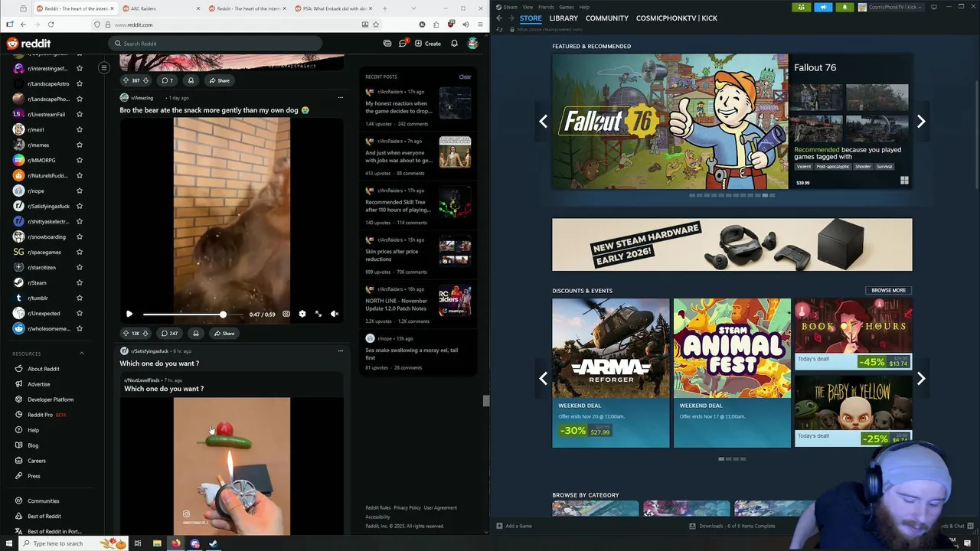The height and width of the screenshot is (551, 980).
Task: Click the Create post button
Action: [x=428, y=44]
